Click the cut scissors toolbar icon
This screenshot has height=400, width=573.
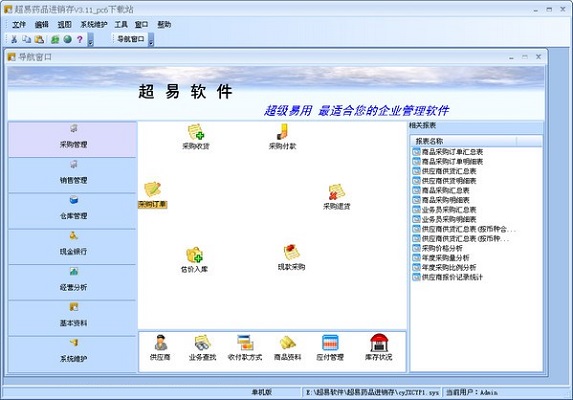click(14, 39)
